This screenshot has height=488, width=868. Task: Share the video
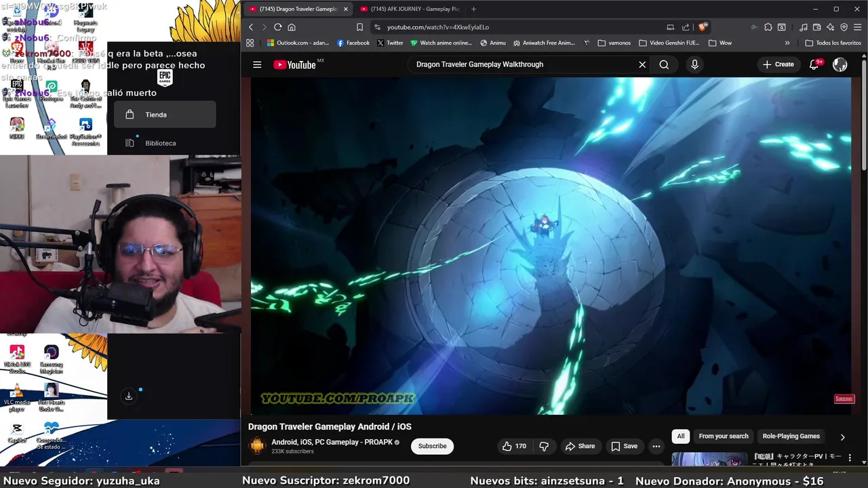click(580, 446)
